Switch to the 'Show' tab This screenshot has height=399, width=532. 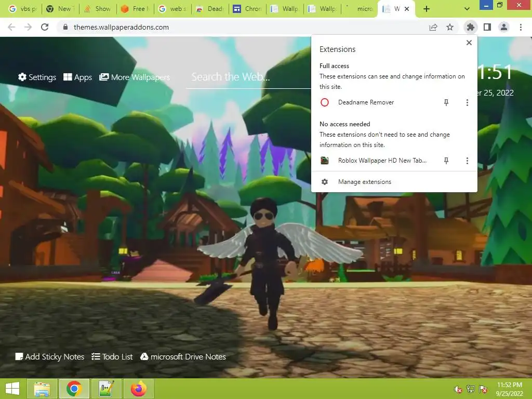tap(98, 9)
